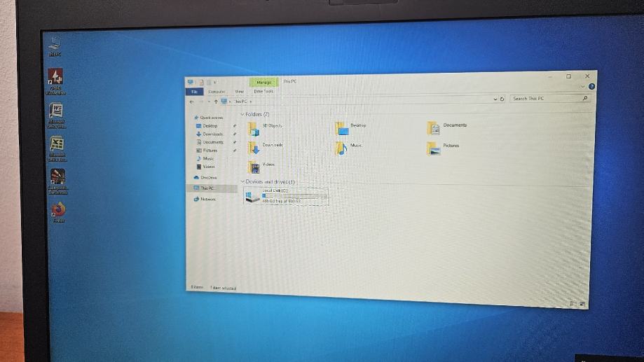Select the Local Disk (C:) drive
The width and height of the screenshot is (644, 362).
pyautogui.click(x=287, y=196)
